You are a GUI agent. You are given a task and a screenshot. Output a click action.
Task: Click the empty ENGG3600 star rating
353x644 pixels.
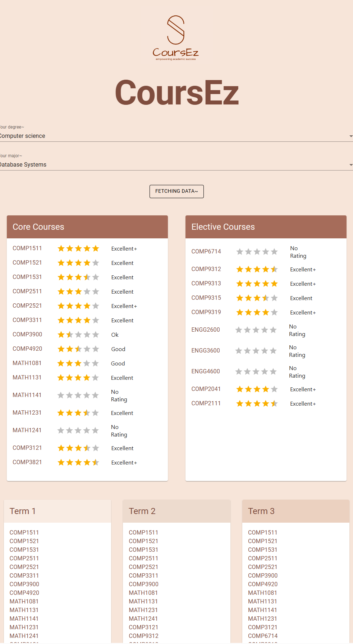256,351
